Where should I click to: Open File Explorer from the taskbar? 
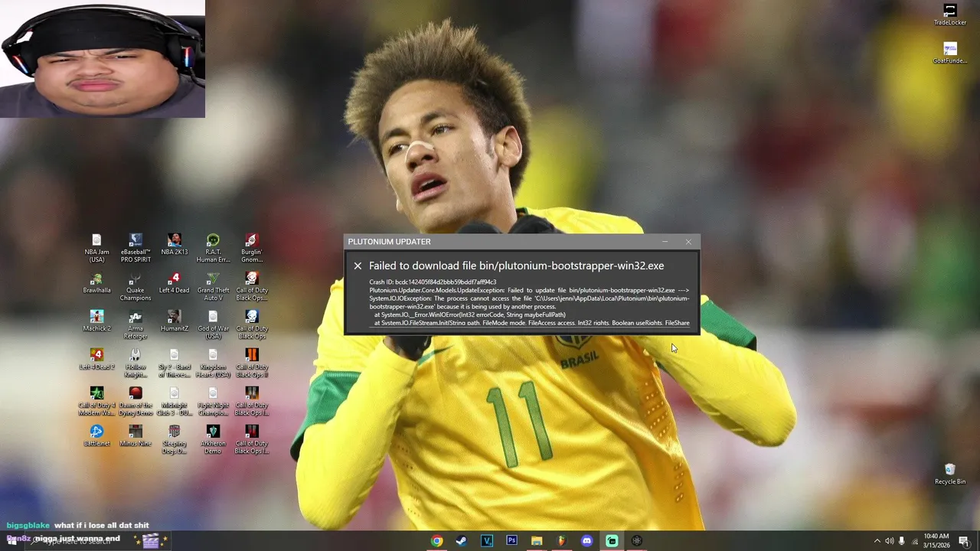pos(537,540)
